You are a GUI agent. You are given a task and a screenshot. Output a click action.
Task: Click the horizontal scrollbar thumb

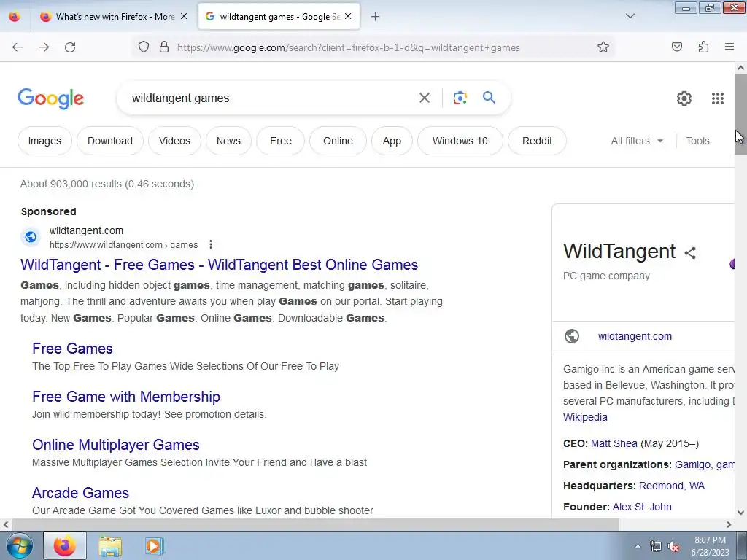point(315,524)
